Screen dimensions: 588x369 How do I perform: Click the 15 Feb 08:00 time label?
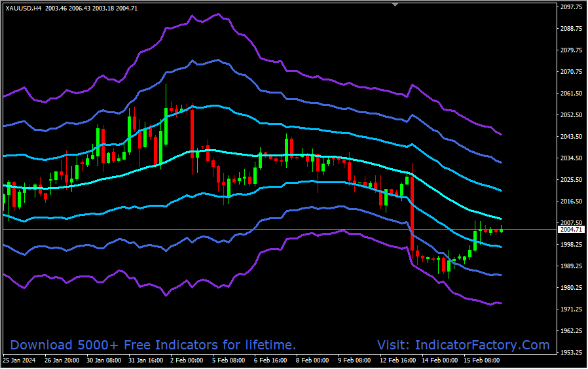[x=482, y=360]
